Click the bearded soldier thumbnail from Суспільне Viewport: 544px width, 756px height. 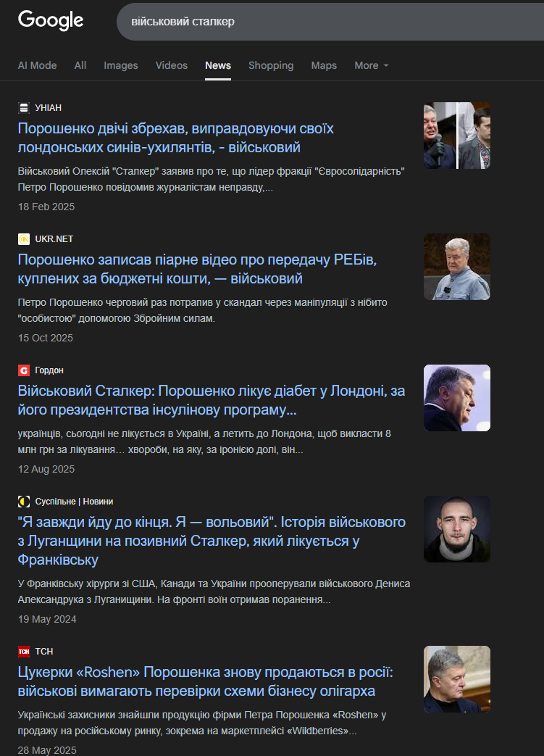click(457, 529)
